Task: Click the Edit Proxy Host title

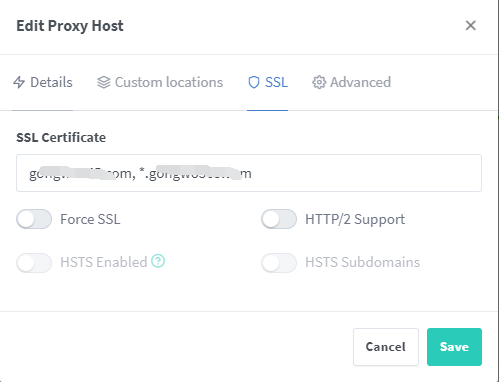Action: 70,26
